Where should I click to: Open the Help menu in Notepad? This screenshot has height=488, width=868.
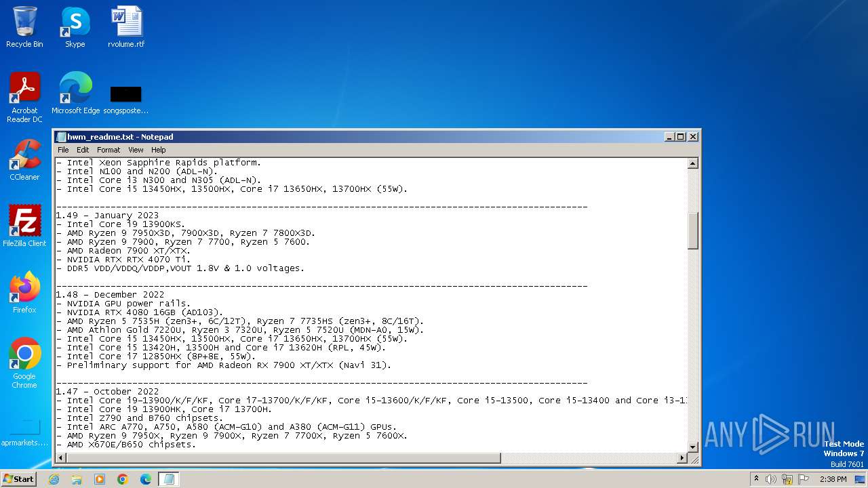point(158,150)
